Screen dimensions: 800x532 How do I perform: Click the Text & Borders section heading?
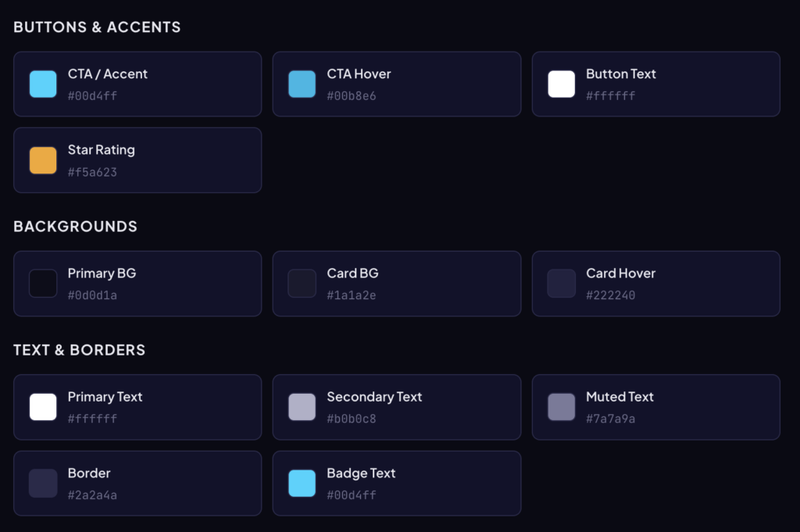tap(79, 350)
